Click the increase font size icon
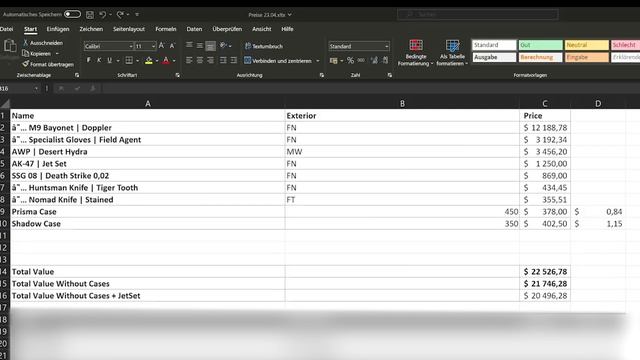 coord(162,46)
